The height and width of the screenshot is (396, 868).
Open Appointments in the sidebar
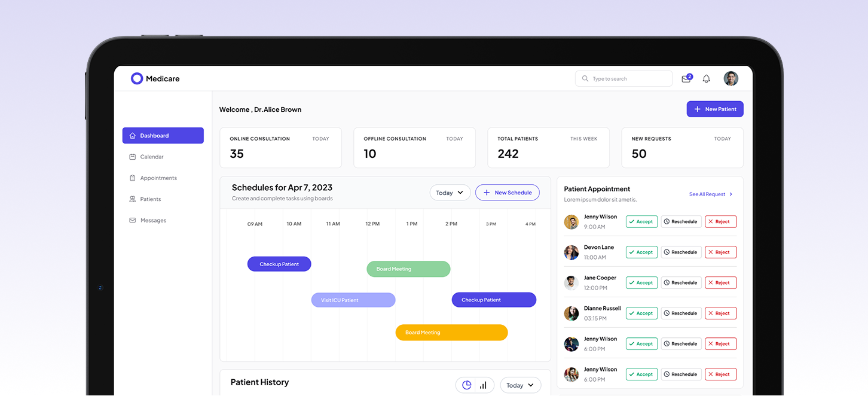(x=158, y=178)
